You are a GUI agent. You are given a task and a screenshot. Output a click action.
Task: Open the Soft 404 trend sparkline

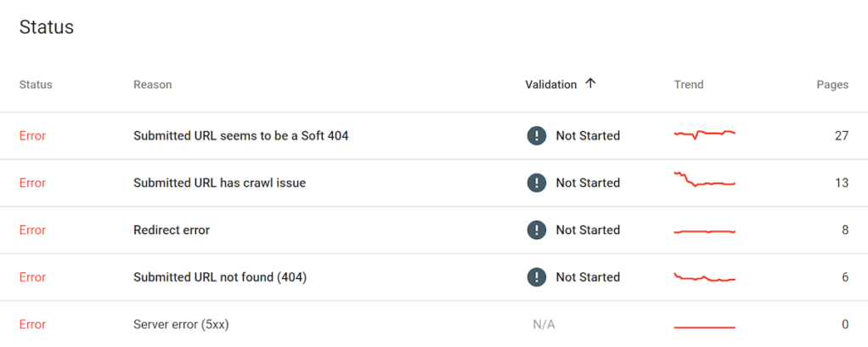[704, 134]
